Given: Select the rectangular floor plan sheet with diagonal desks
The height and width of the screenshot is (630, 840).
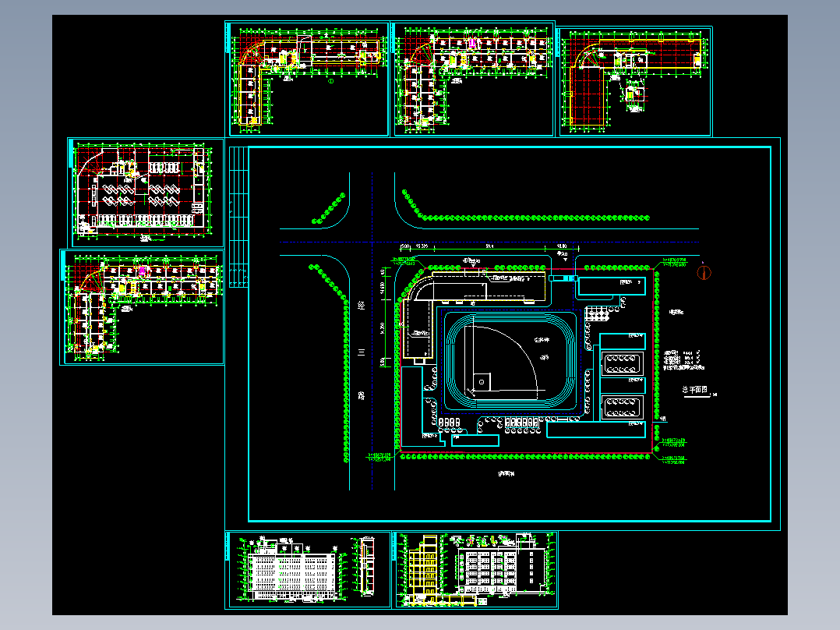Looking at the screenshot, I should 146,193.
